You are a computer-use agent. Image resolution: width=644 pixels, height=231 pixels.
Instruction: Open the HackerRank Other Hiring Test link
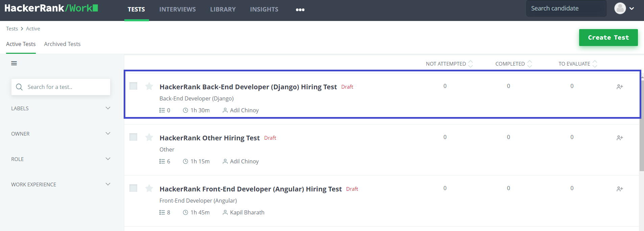[209, 138]
